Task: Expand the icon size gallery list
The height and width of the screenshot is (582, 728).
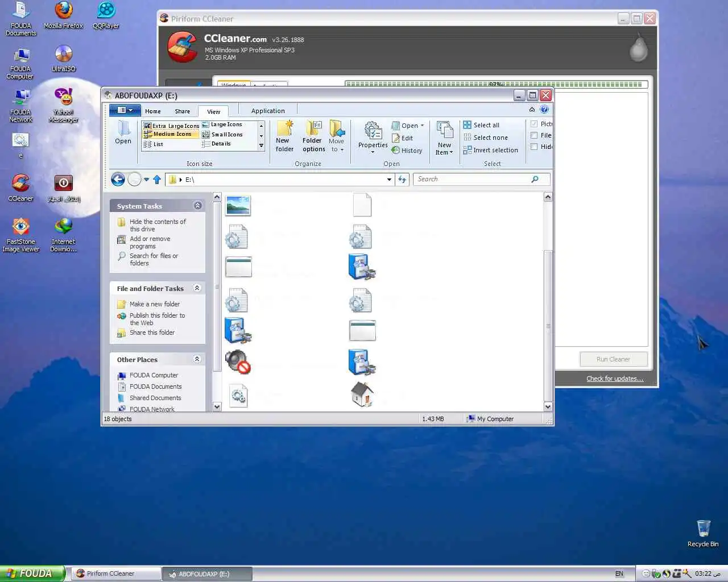Action: pos(261,146)
